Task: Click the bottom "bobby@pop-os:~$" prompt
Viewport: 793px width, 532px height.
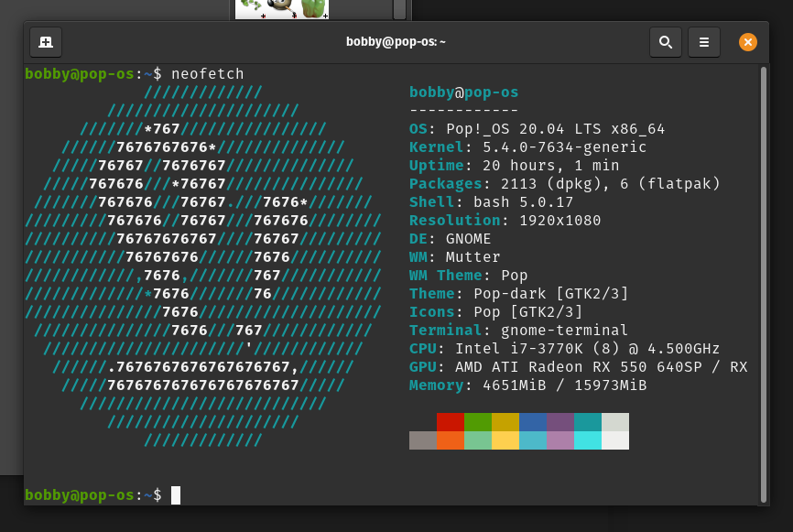Action: click(x=93, y=495)
